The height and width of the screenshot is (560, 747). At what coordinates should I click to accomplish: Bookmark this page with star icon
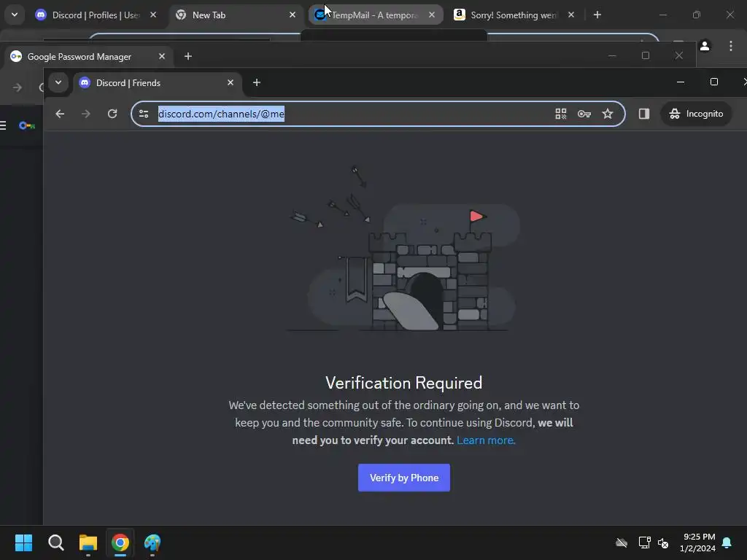pos(608,114)
